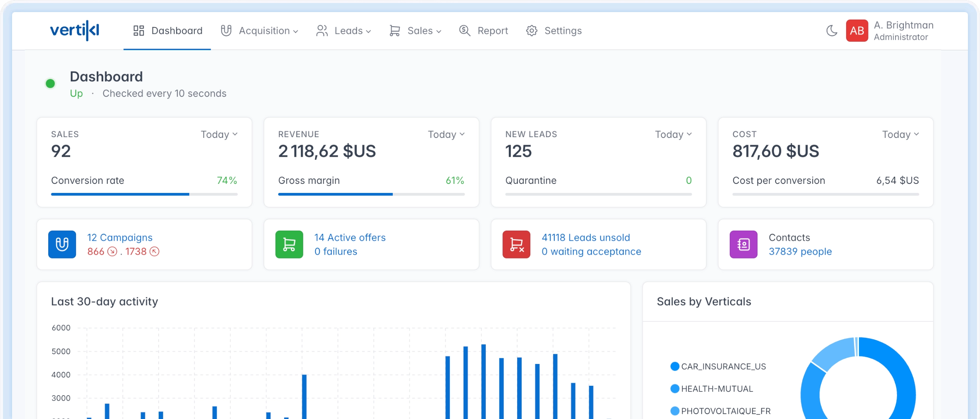Click the magnet icon next to Acquisition
Screen dimensions: 980x419
point(227,31)
